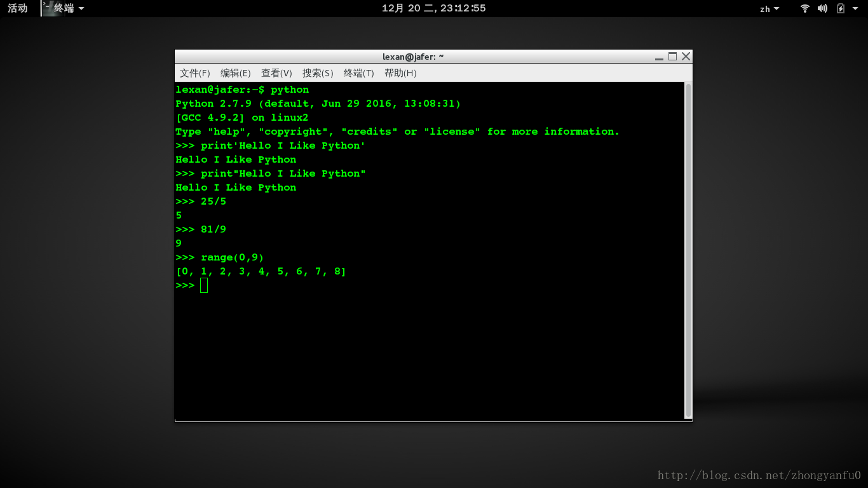
Task: Open the 搜索(S) menu
Action: (x=318, y=73)
